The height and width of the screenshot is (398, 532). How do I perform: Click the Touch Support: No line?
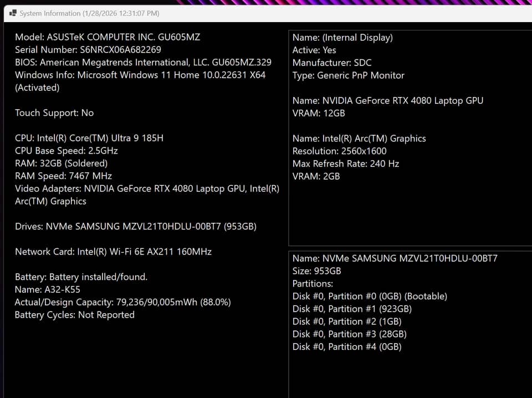pyautogui.click(x=54, y=113)
